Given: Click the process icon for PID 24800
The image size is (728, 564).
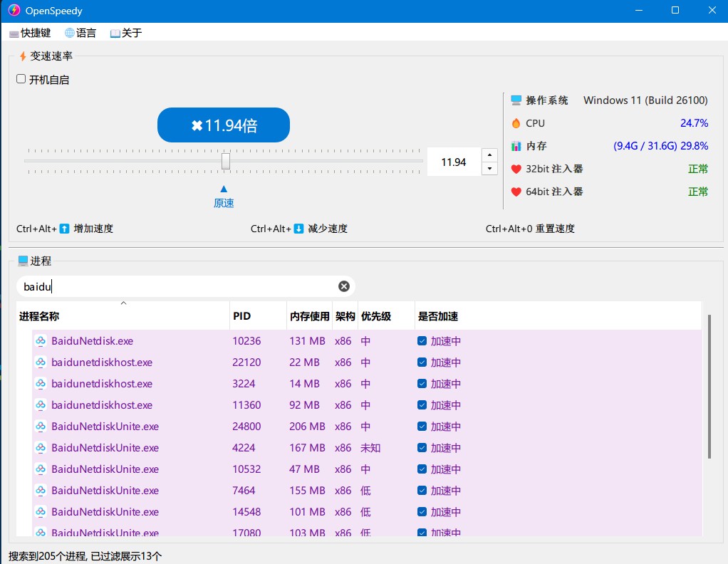Looking at the screenshot, I should (41, 427).
